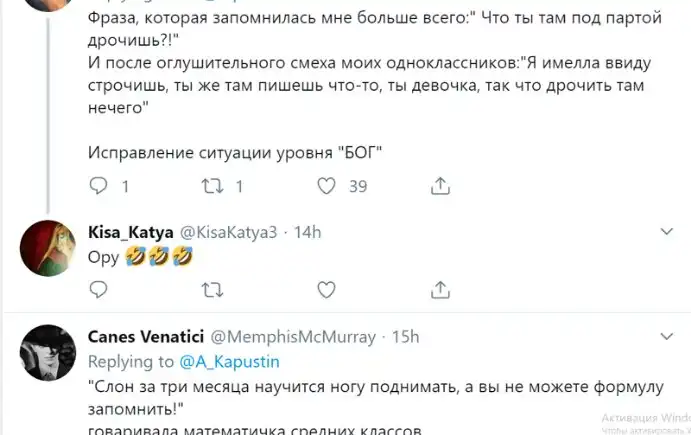This screenshot has width=691, height=435.
Task: Share Kisa_Katya's "Ору" tweet
Action: click(x=438, y=291)
